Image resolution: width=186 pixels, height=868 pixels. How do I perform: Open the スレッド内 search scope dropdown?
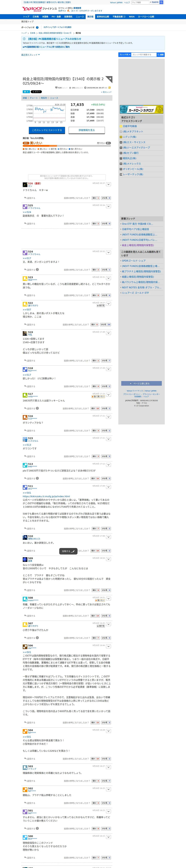click(125, 55)
